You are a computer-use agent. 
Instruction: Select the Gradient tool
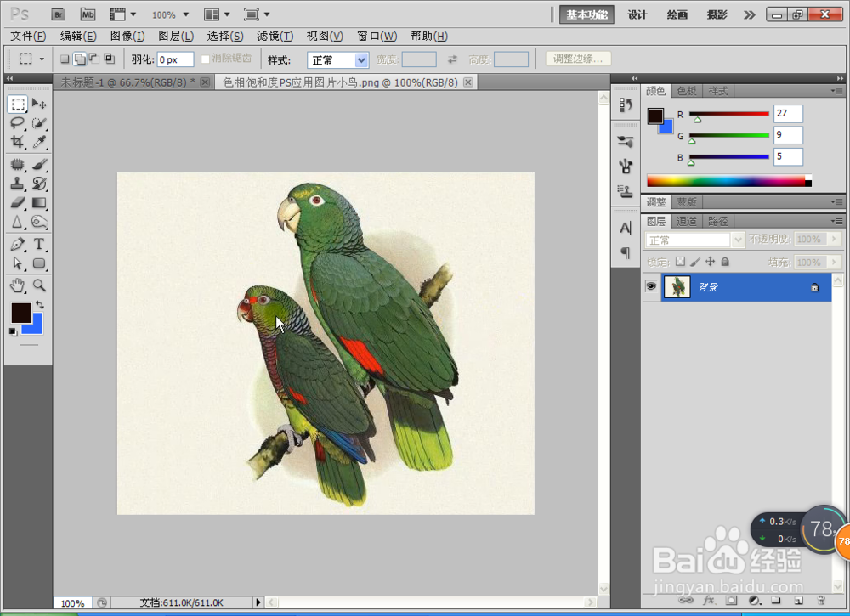(39, 202)
